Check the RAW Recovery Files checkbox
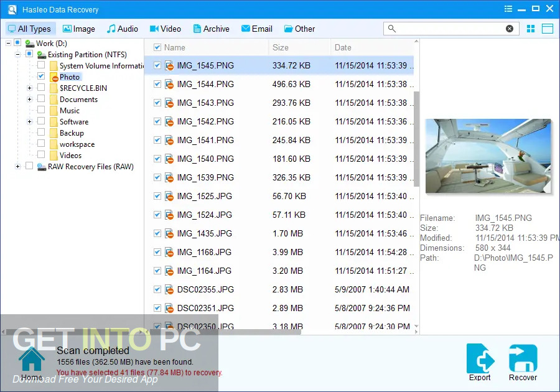This screenshot has height=392, width=560. pyautogui.click(x=29, y=166)
